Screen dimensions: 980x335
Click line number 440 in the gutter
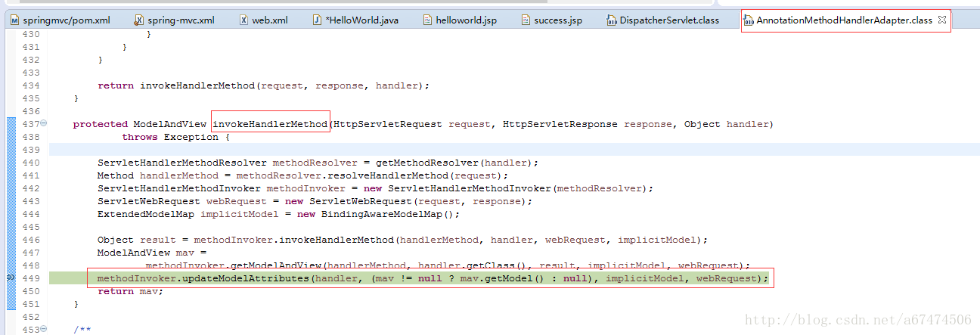30,163
